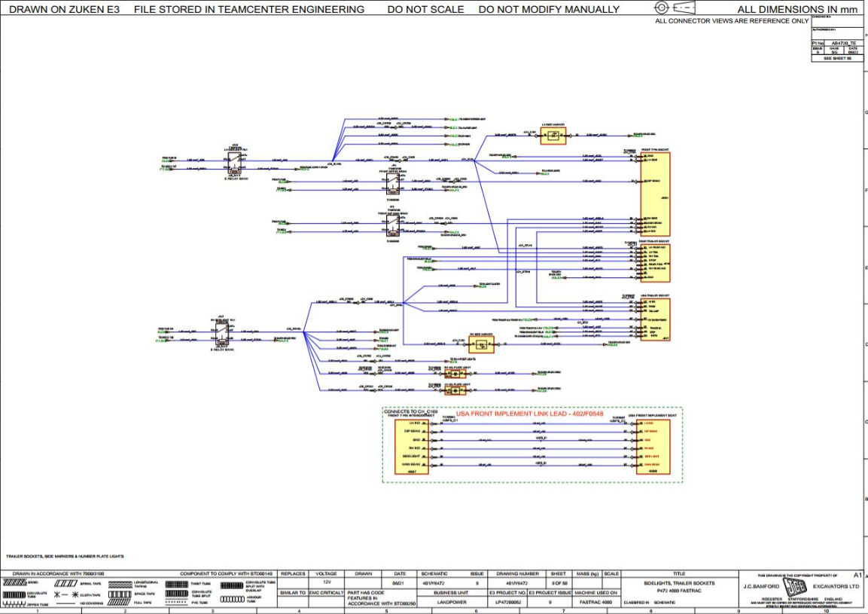
Task: Click the front 7 pin interconnect block
Action: 411,447
